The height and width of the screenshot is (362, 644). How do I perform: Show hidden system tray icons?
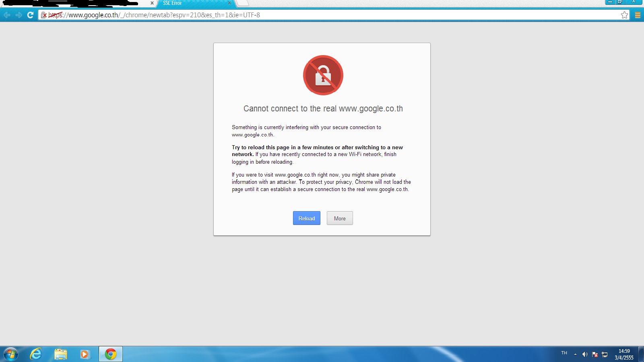pos(575,354)
